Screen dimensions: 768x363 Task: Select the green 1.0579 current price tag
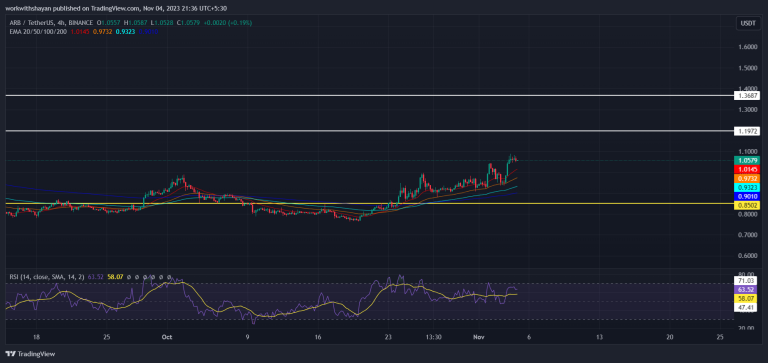(x=747, y=160)
